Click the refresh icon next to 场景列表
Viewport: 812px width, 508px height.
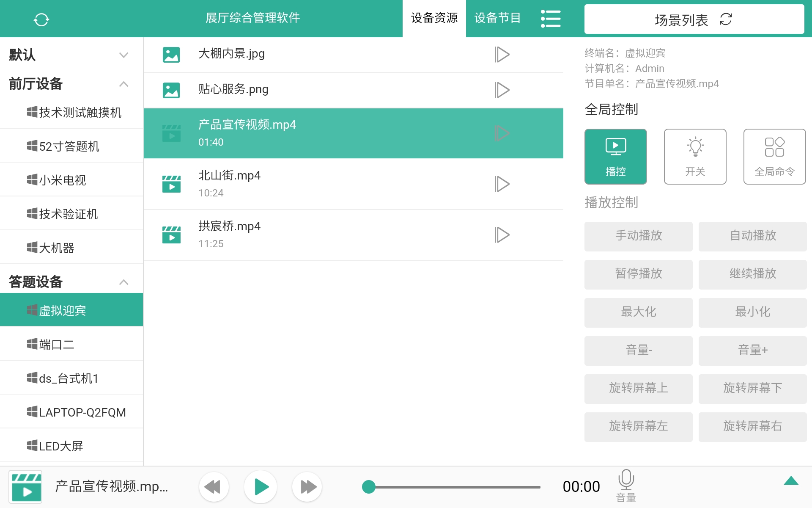pyautogui.click(x=726, y=19)
